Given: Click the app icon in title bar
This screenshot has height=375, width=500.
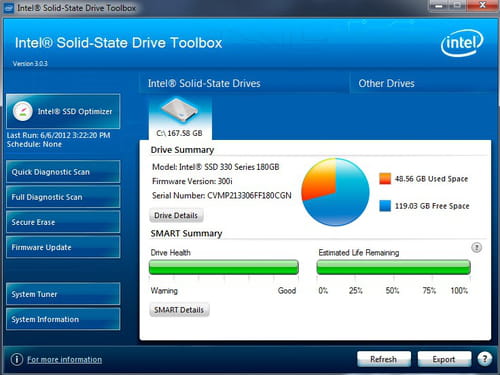Looking at the screenshot, I should click(9, 8).
